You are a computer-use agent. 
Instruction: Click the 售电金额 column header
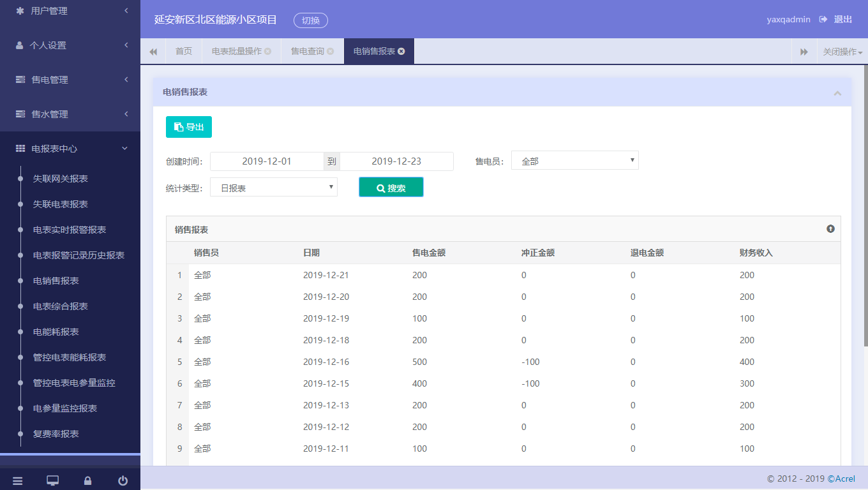coord(429,253)
